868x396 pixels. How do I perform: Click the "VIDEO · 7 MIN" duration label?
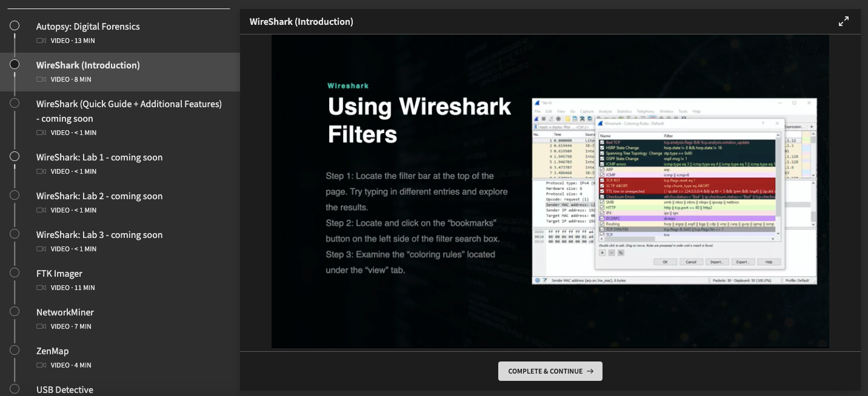[71, 326]
